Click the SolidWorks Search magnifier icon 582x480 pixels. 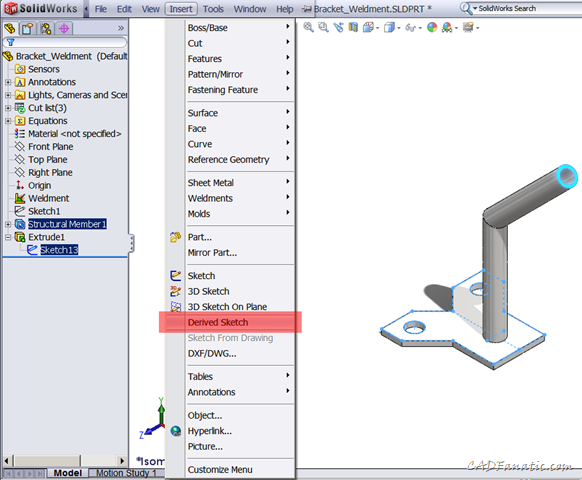point(465,8)
